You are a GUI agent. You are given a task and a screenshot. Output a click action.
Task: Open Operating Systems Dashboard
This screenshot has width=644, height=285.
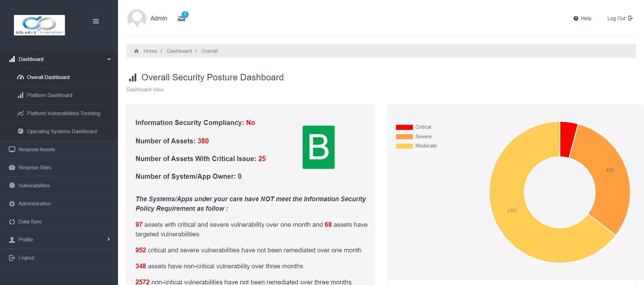pos(62,131)
